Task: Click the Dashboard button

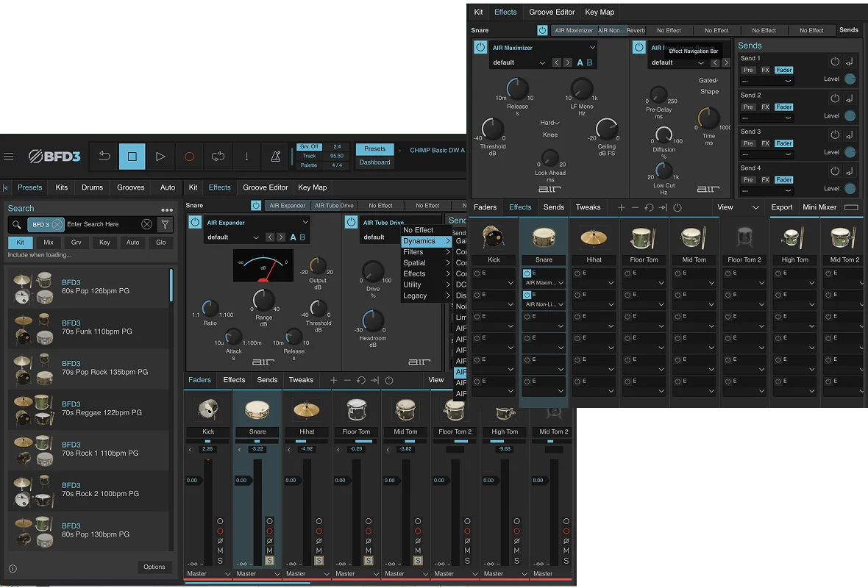Action: [x=374, y=162]
